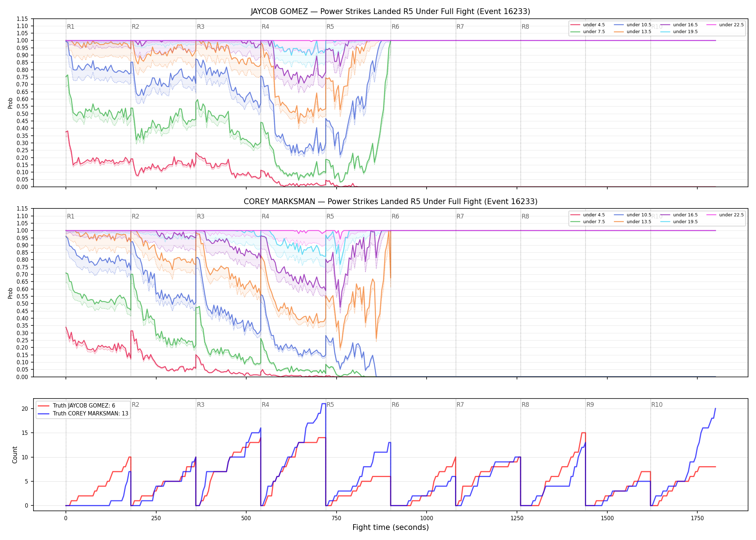Screen dimensions: 756x540
Task: Click 'under 4.5' legend entry in Gomez chart
Action: click(588, 25)
